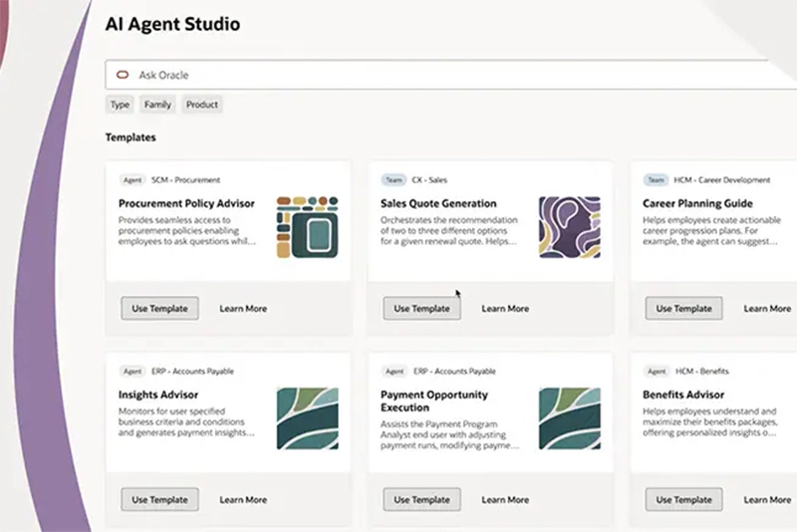Click Payment Opportunity Execution thumbnail image
The width and height of the screenshot is (797, 532).
[570, 418]
